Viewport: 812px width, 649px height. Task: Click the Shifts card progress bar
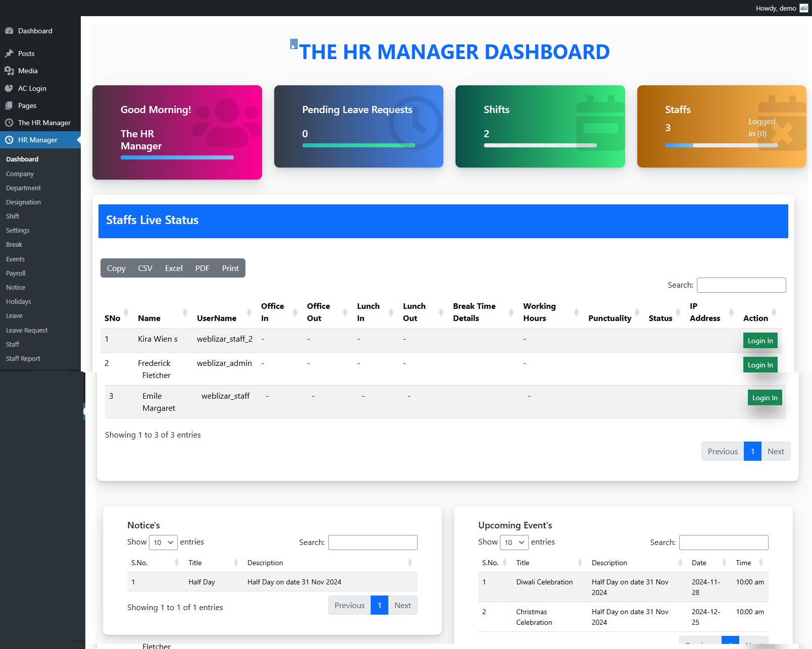540,145
